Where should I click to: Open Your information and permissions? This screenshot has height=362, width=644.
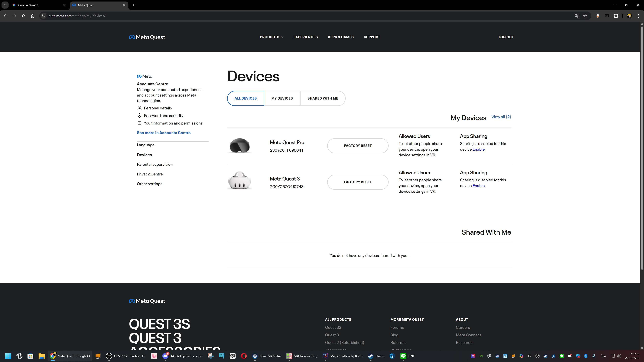[173, 123]
